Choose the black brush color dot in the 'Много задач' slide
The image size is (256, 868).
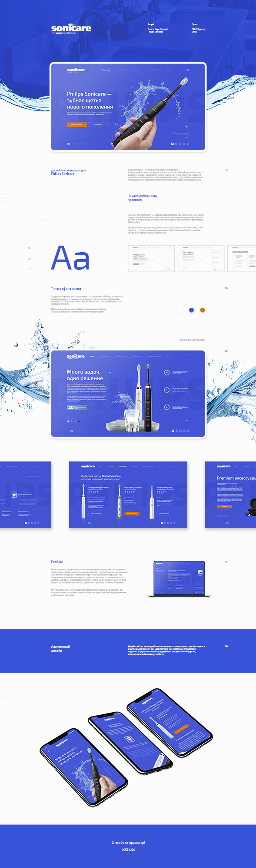tap(79, 421)
